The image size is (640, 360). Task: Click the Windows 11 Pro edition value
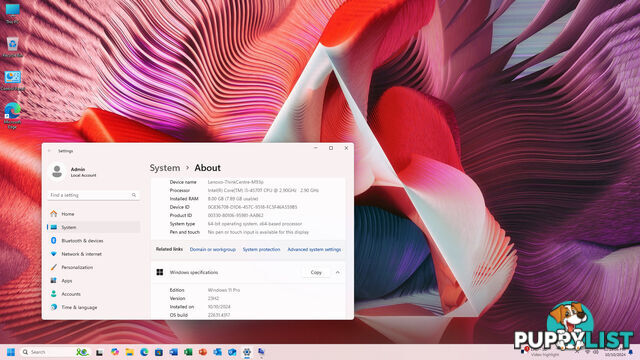tap(224, 290)
